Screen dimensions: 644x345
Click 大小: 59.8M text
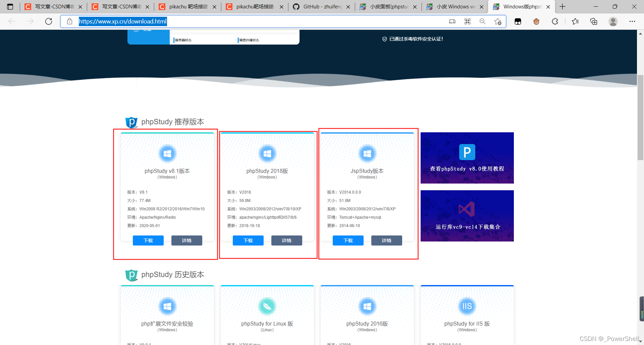239,201
